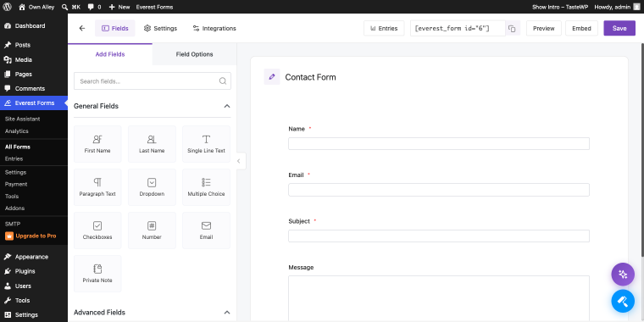Screen dimensions: 644x322
Task: Add a First Name field
Action: 97,144
